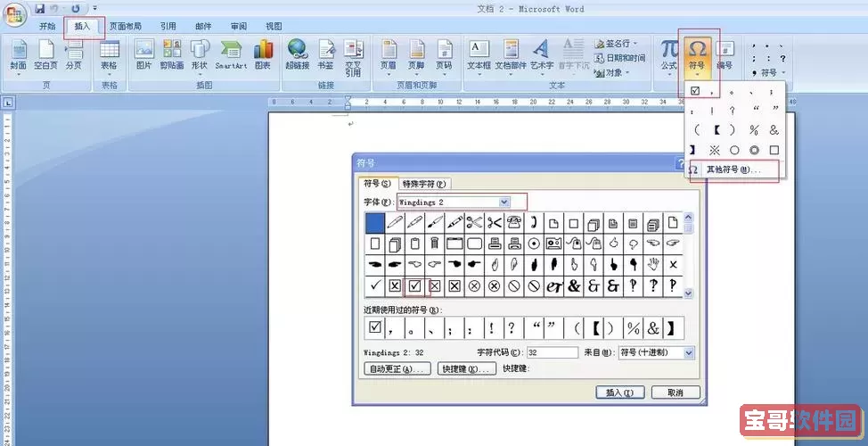The image size is (868, 446).
Task: Click the Redo icon in Quick Access
Action: [76, 9]
